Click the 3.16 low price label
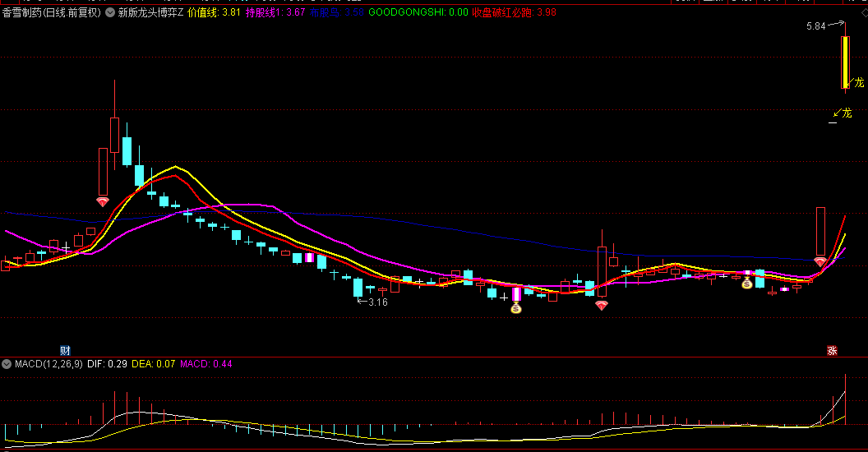Image resolution: width=868 pixels, height=452 pixels. (378, 302)
